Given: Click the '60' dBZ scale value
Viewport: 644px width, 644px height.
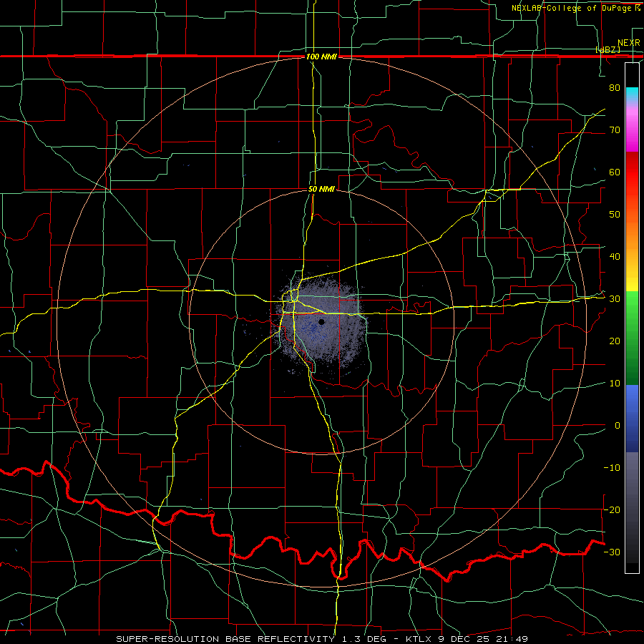Looking at the screenshot, I should tap(615, 172).
